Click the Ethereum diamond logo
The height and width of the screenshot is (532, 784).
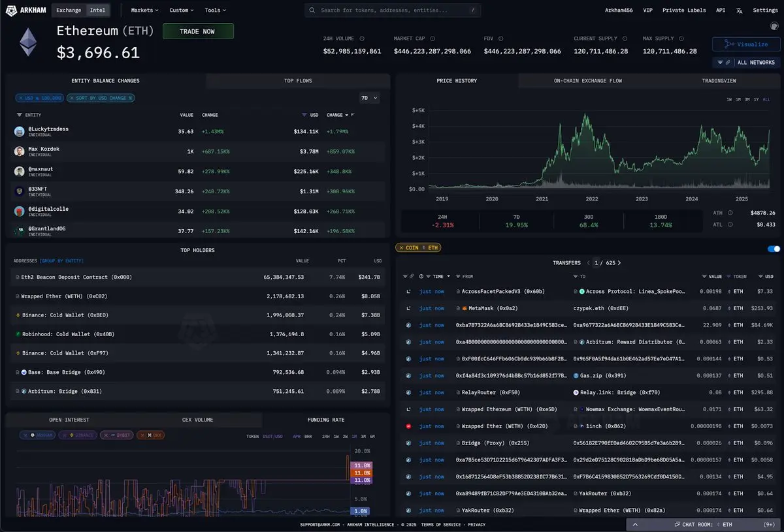tap(28, 42)
